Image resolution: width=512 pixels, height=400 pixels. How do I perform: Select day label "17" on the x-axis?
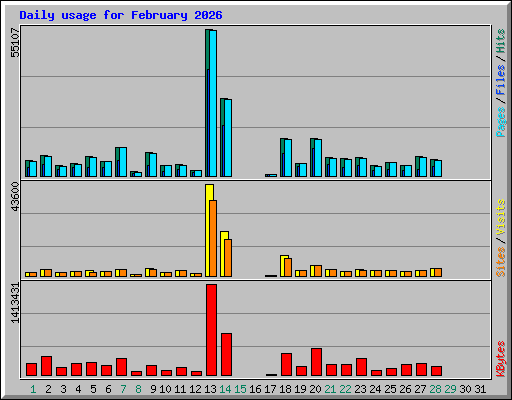click(270, 389)
